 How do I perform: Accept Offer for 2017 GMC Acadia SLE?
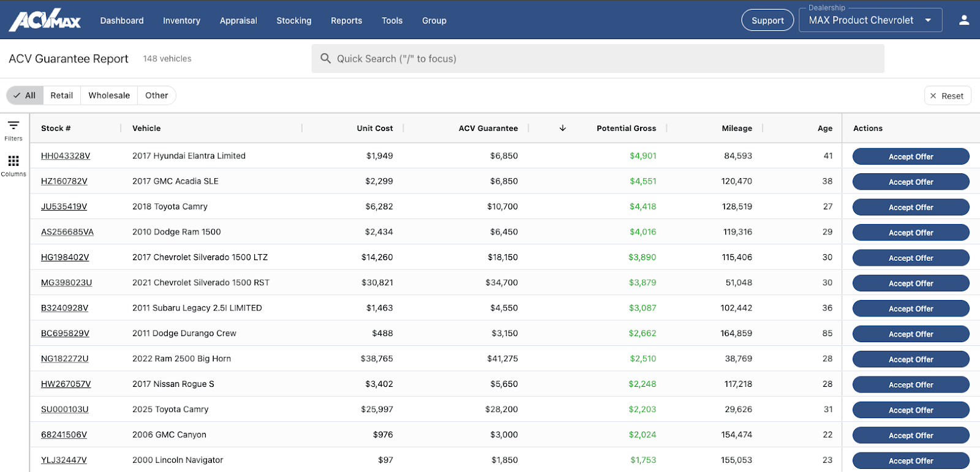pos(911,182)
